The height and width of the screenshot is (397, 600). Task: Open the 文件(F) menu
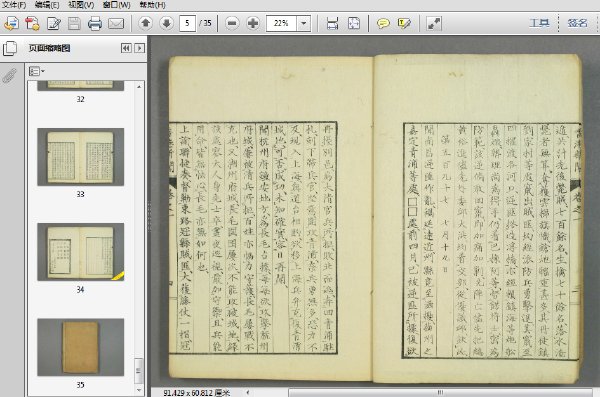[x=14, y=5]
